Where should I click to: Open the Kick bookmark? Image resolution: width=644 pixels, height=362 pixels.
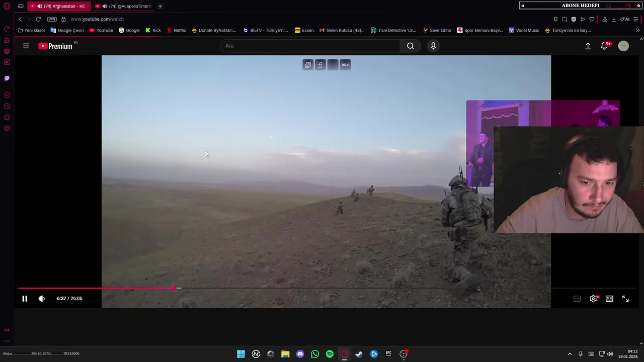(153, 30)
